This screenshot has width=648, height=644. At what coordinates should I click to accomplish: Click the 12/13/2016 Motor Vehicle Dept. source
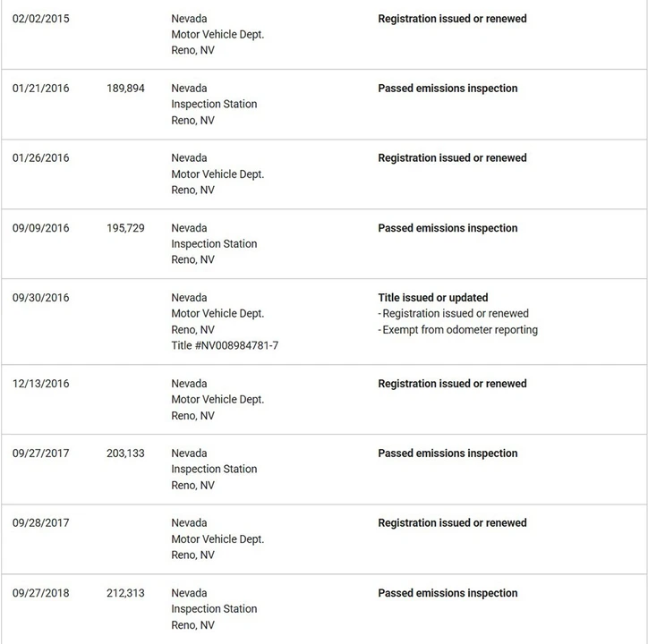217,400
